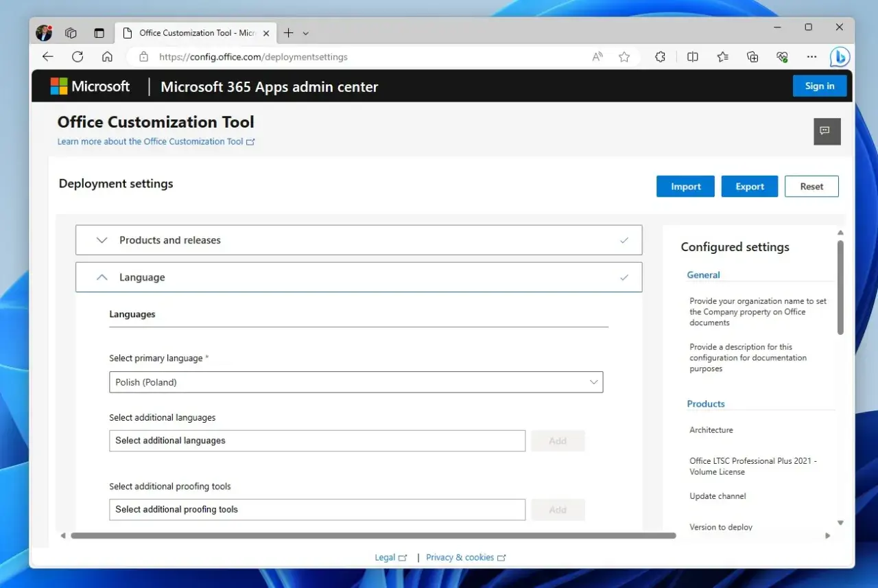
Task: Click the scroll right arrow
Action: (x=827, y=535)
